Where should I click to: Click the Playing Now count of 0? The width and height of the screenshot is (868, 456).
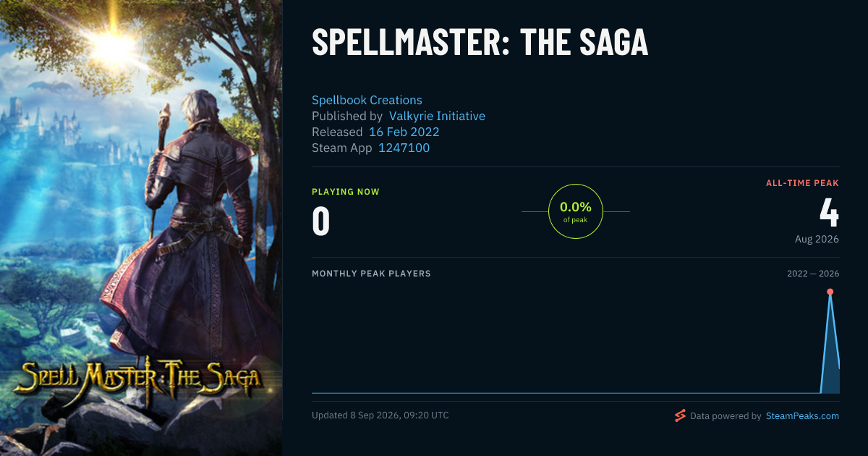click(320, 221)
